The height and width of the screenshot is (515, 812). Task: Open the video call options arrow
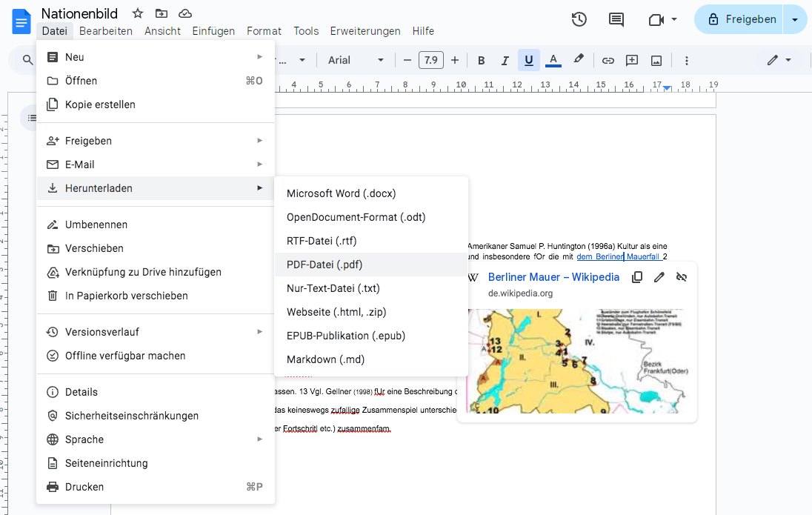click(x=673, y=20)
